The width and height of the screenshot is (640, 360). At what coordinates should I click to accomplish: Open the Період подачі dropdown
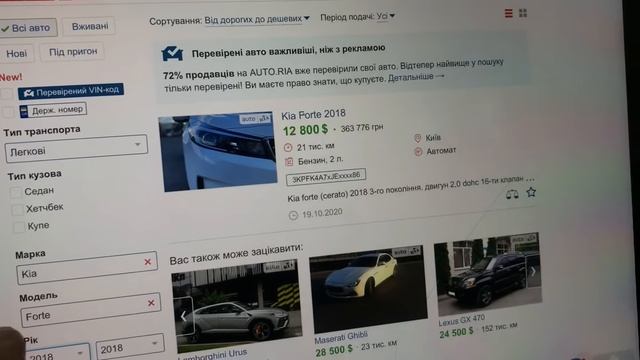pyautogui.click(x=385, y=16)
